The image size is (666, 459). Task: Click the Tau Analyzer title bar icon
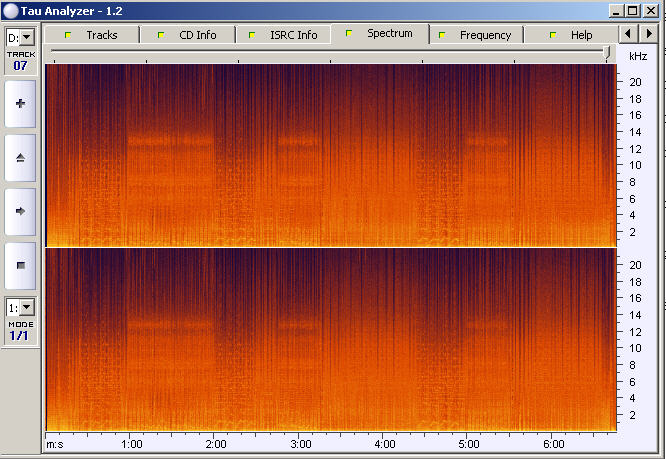(x=10, y=11)
